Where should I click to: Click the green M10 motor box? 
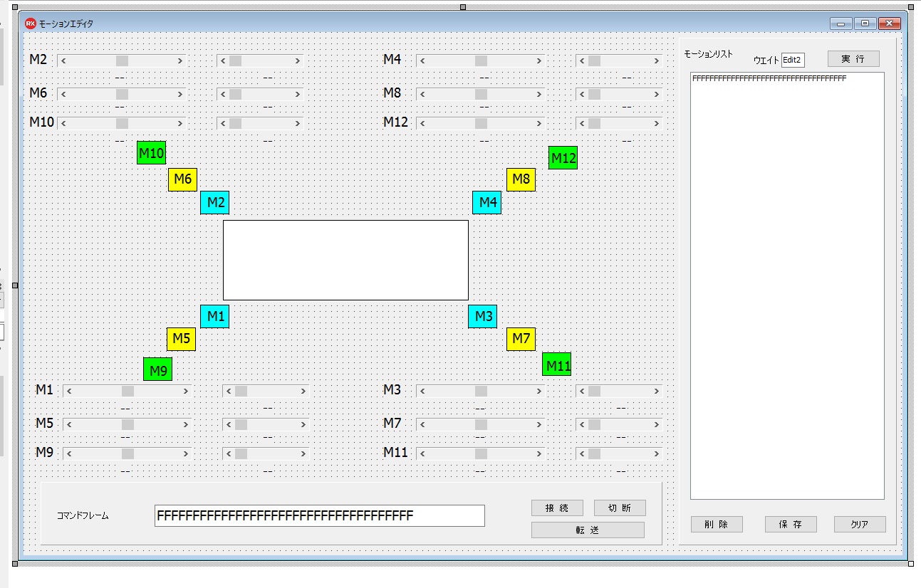(151, 152)
